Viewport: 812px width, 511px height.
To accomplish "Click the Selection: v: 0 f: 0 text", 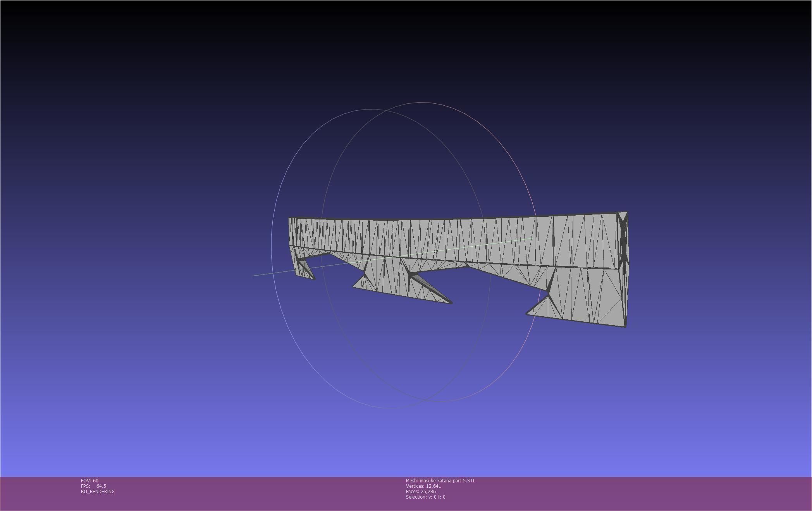I will [x=425, y=497].
